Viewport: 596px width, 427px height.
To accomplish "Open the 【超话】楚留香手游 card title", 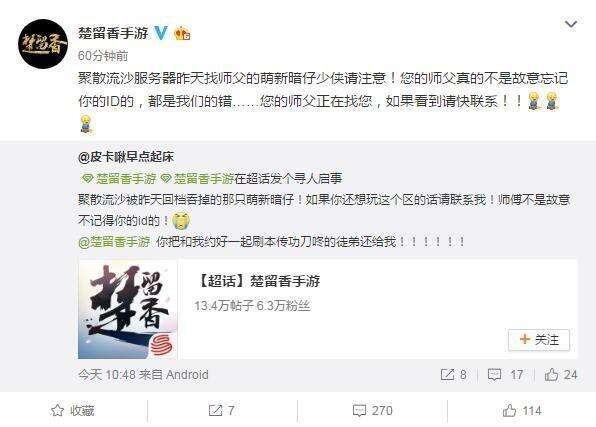I will pyautogui.click(x=258, y=281).
